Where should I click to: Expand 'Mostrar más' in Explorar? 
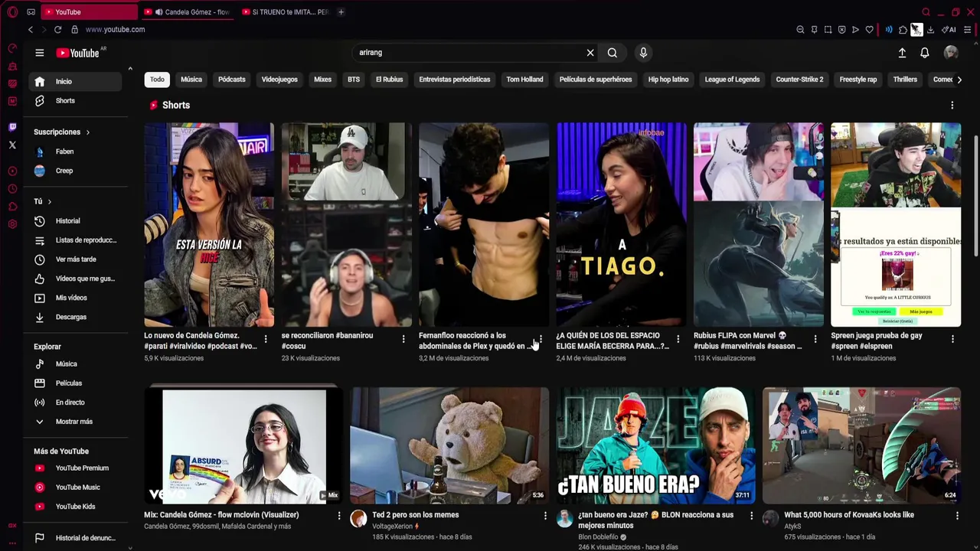click(73, 422)
